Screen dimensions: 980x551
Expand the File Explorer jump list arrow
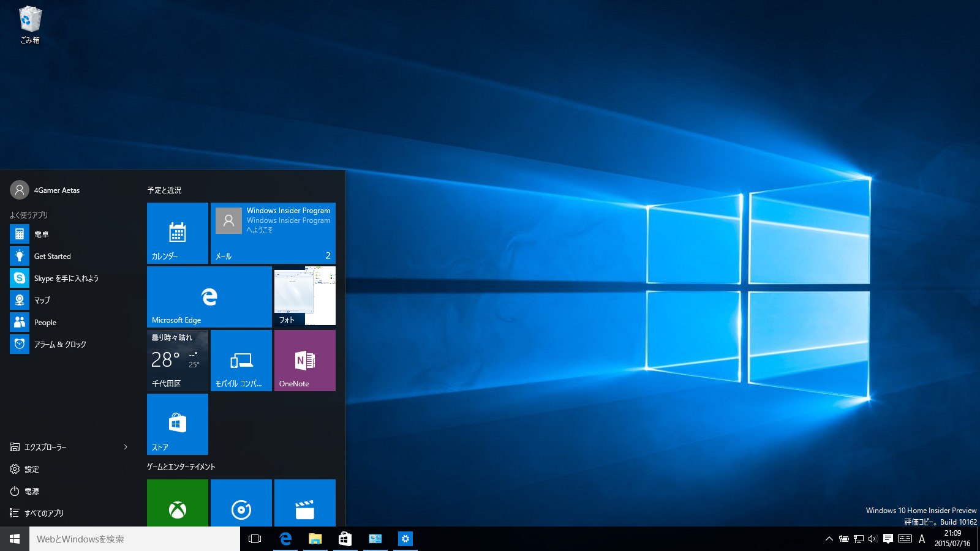tap(126, 447)
